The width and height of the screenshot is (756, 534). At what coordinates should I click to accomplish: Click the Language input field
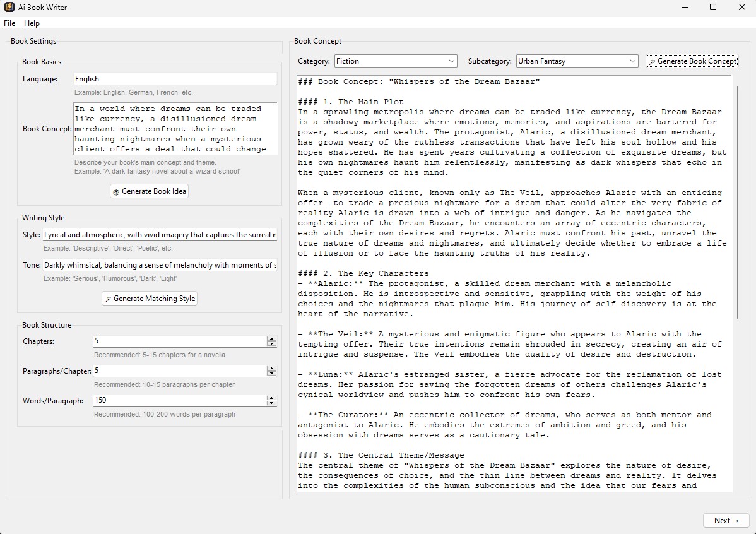click(x=174, y=79)
